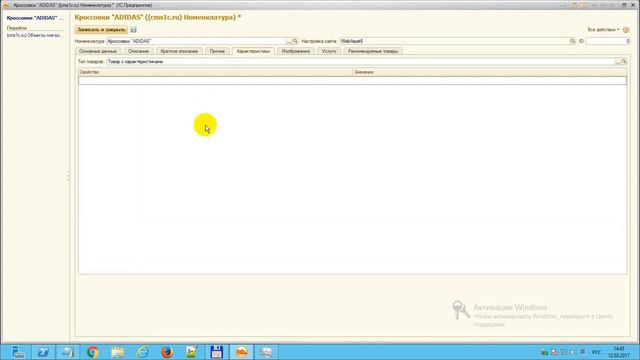
Task: Click the taskbar clock showing 14:45
Action: point(619,352)
